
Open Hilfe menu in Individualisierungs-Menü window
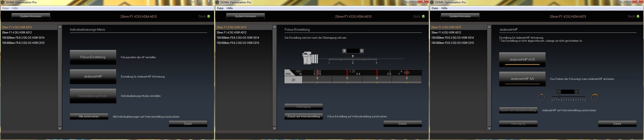pos(15,8)
